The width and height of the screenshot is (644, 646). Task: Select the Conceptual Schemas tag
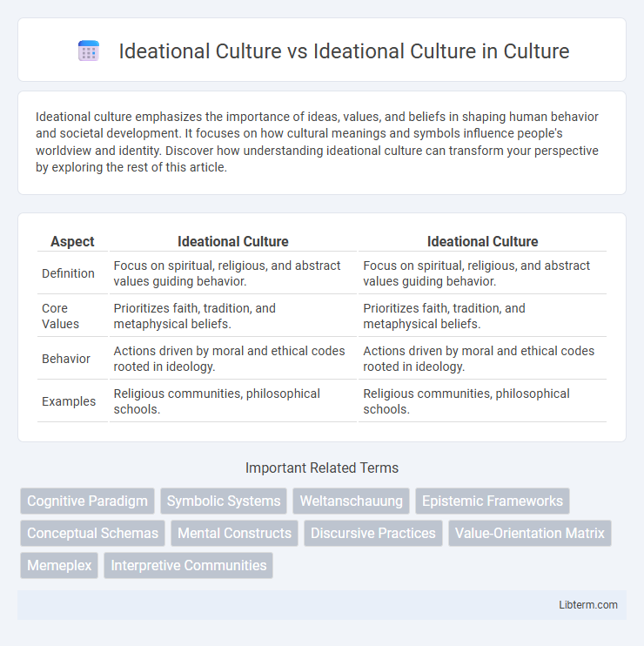(92, 533)
